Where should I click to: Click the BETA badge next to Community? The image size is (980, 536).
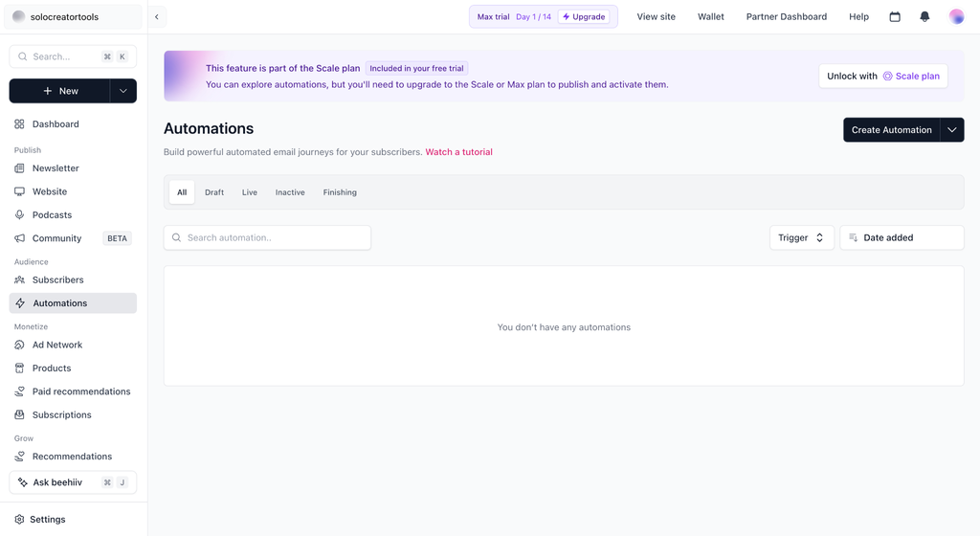click(x=117, y=238)
